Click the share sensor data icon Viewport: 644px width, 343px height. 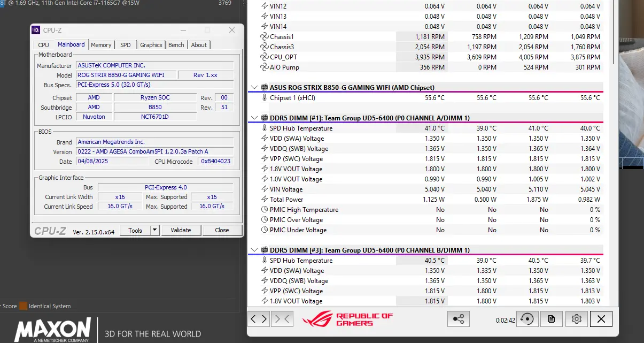click(x=459, y=319)
